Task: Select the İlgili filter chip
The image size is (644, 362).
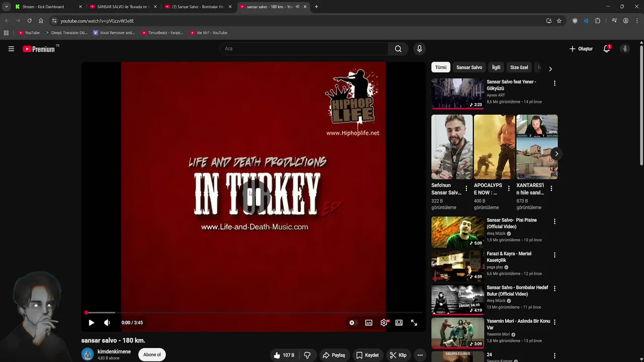Action: coord(496,67)
